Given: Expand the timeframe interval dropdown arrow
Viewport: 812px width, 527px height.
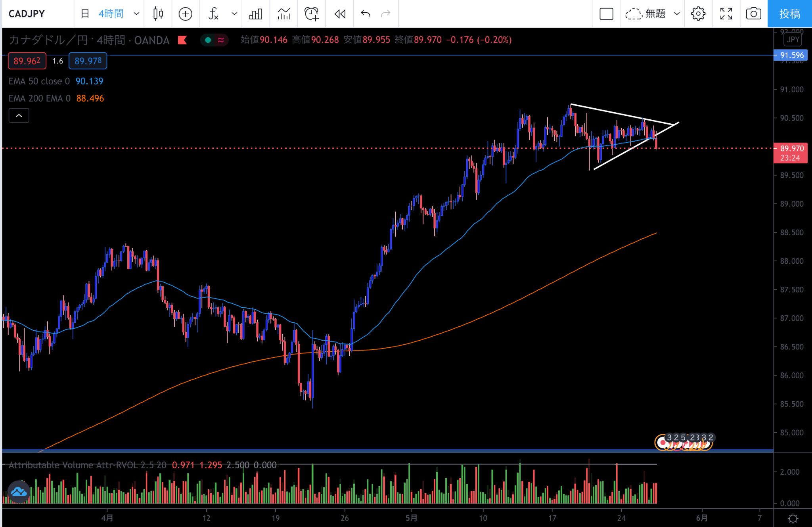Looking at the screenshot, I should 136,14.
